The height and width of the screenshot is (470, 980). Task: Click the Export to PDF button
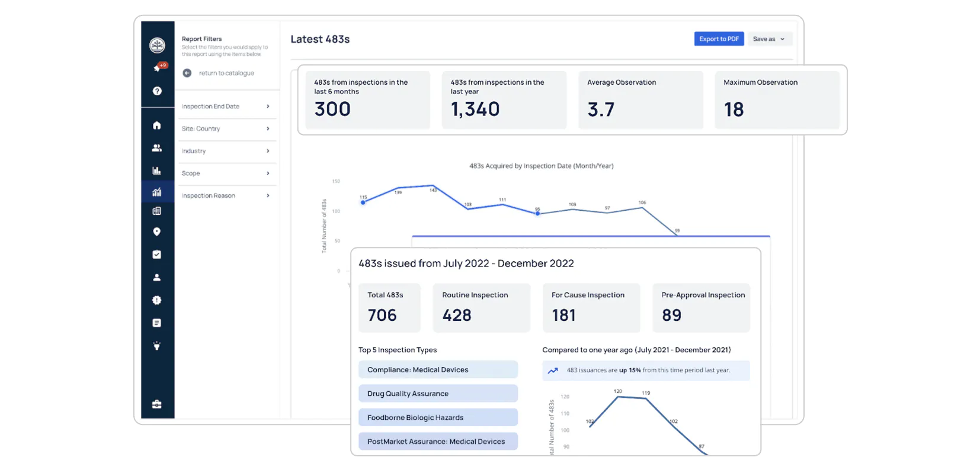tap(719, 39)
